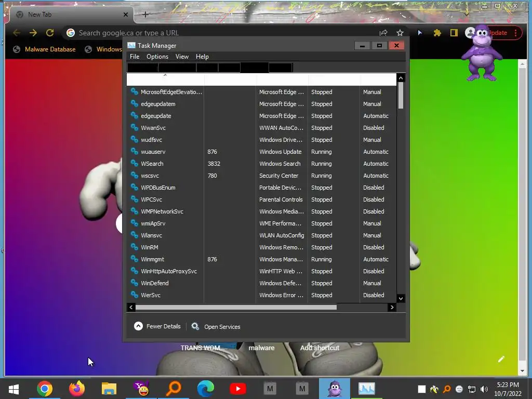This screenshot has height=399, width=532.
Task: Click the Parental Controls description cell
Action: click(281, 199)
